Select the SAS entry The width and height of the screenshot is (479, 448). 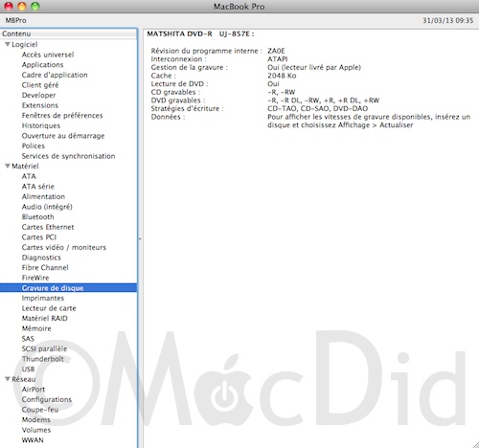tap(28, 339)
